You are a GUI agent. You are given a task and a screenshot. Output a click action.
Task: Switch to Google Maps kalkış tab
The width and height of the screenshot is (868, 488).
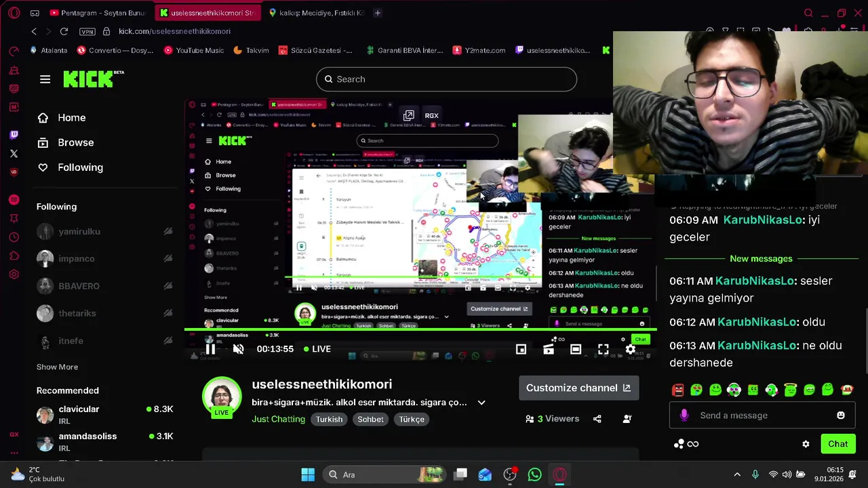[317, 13]
